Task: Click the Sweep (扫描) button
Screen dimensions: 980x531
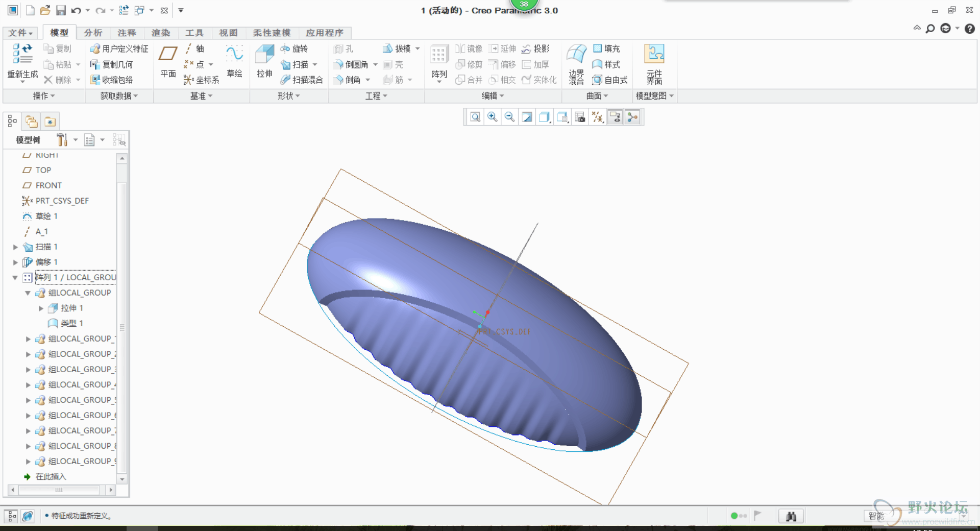Action: (x=295, y=64)
